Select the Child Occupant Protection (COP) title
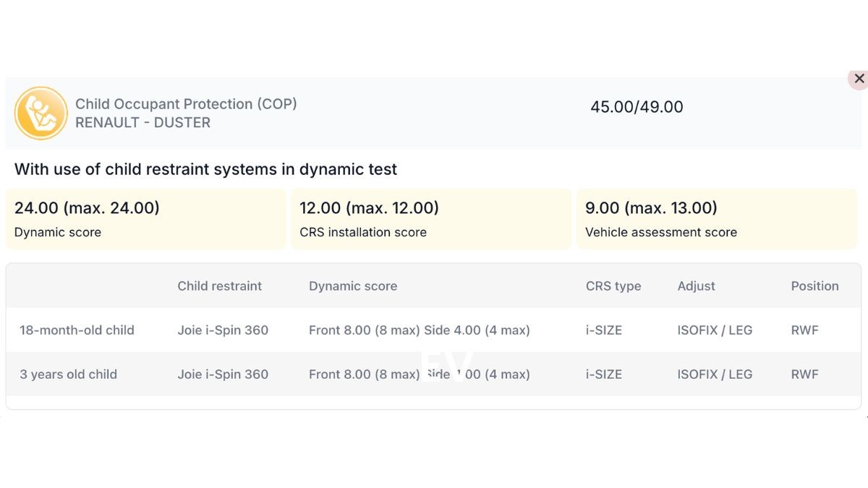Viewport: 868px width, 488px height. coord(186,104)
